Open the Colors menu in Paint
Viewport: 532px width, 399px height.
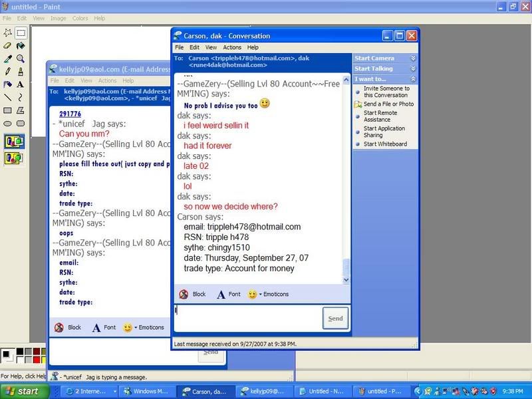80,19
